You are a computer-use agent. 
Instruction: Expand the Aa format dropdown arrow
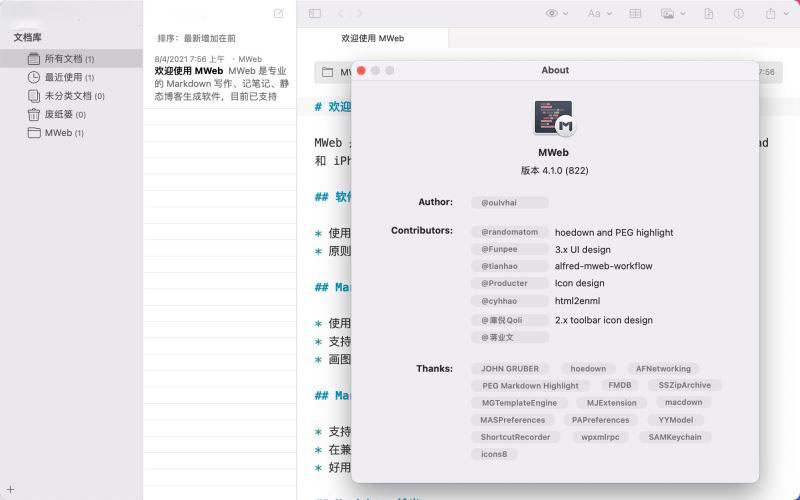point(609,14)
